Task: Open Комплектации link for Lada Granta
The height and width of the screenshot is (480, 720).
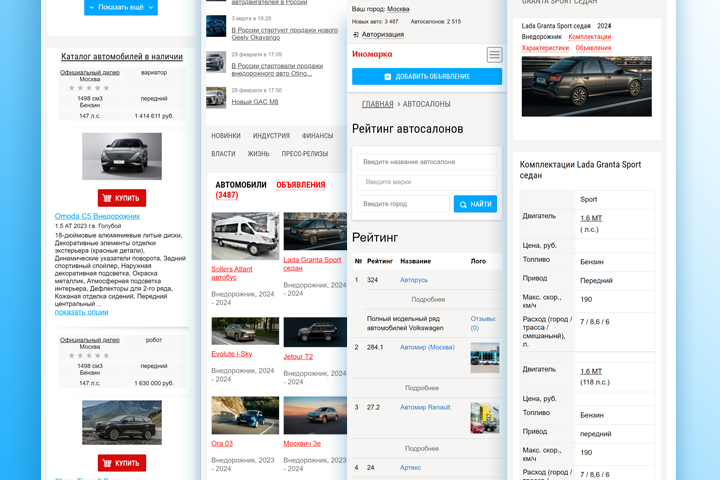Action: pos(590,37)
